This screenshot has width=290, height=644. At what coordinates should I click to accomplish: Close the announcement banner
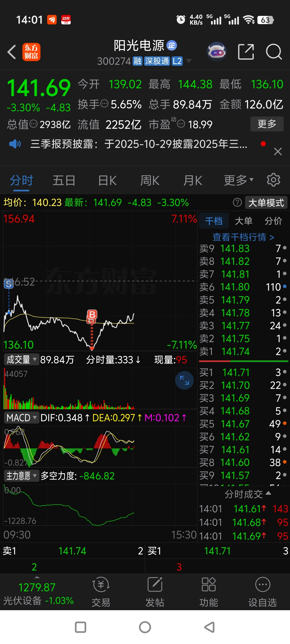(x=278, y=152)
